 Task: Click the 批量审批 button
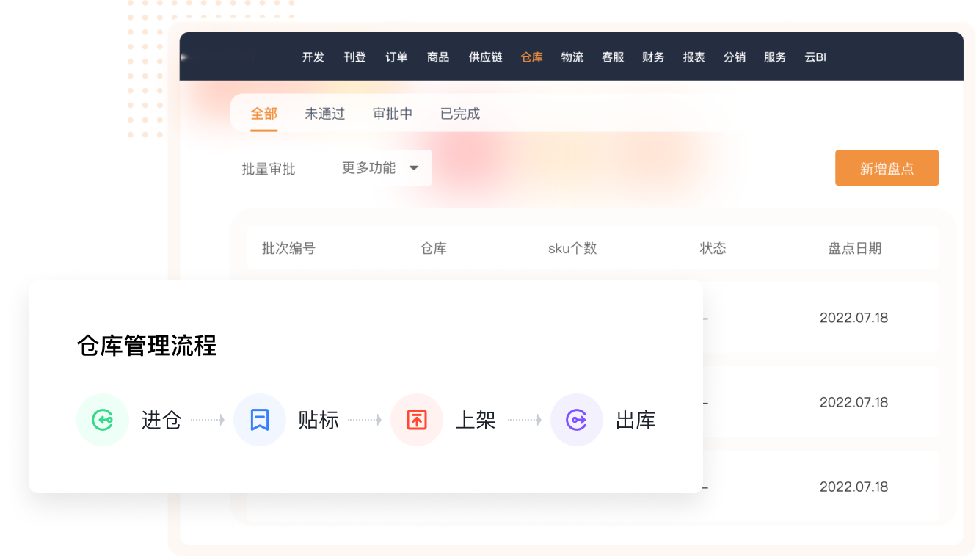pos(269,169)
